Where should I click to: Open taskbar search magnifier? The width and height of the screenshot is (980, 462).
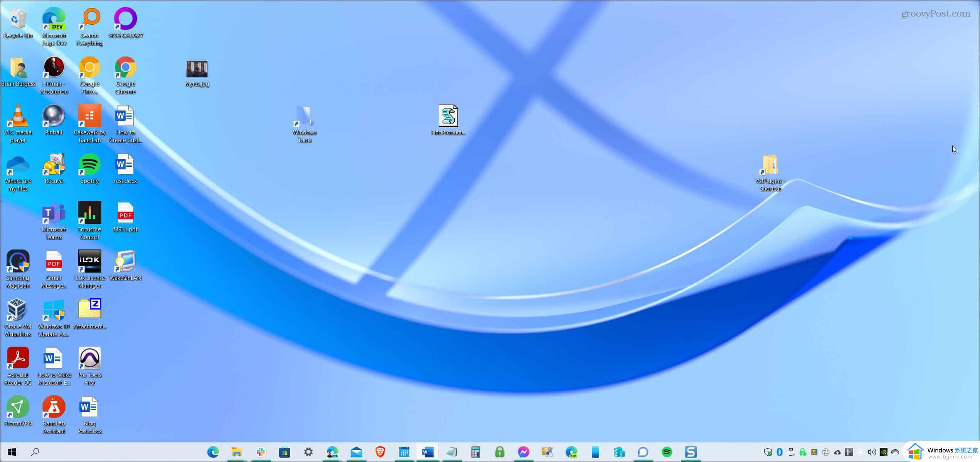click(35, 452)
